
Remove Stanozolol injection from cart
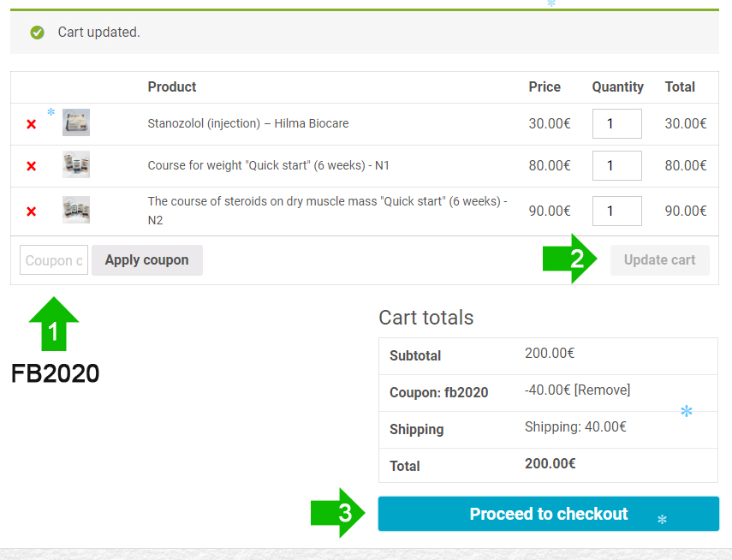pos(32,124)
